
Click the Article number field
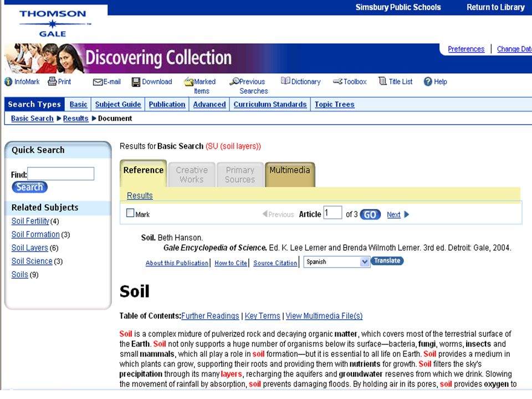point(332,213)
